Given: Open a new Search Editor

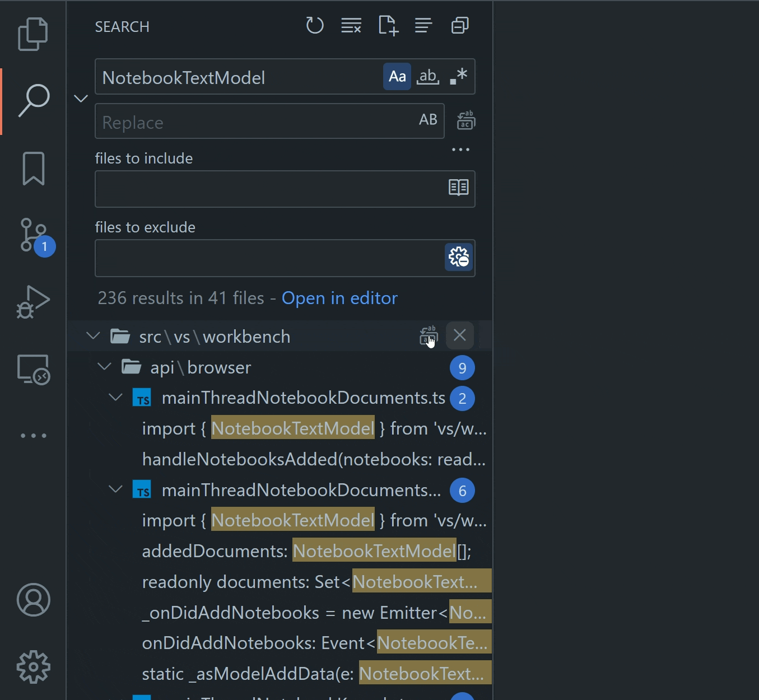Looking at the screenshot, I should [388, 25].
